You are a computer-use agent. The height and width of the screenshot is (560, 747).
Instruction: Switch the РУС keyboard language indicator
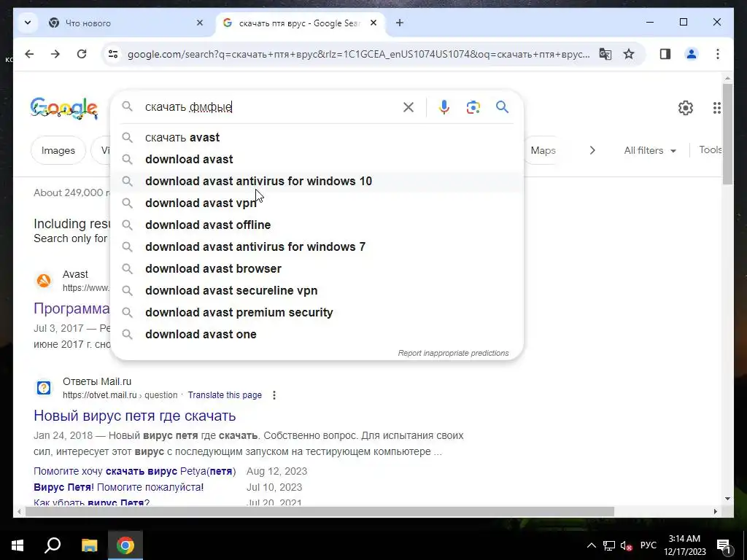(x=648, y=545)
